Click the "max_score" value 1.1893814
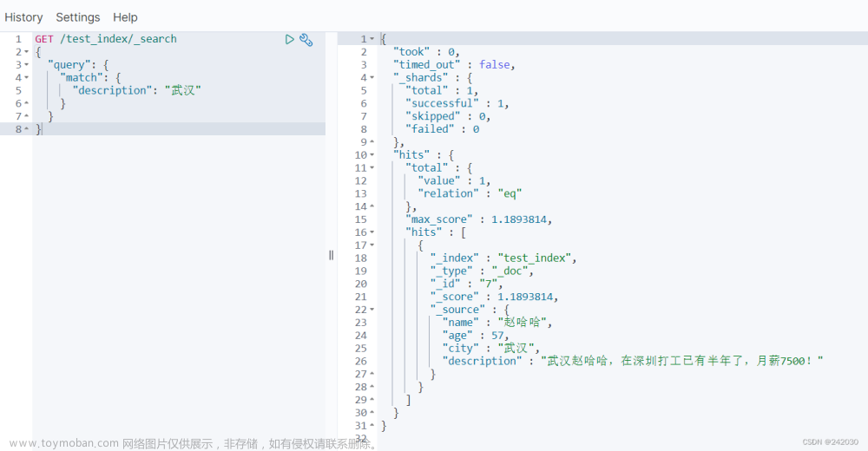 519,219
